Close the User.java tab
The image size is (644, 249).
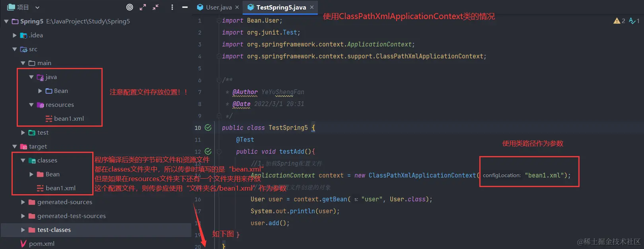237,7
